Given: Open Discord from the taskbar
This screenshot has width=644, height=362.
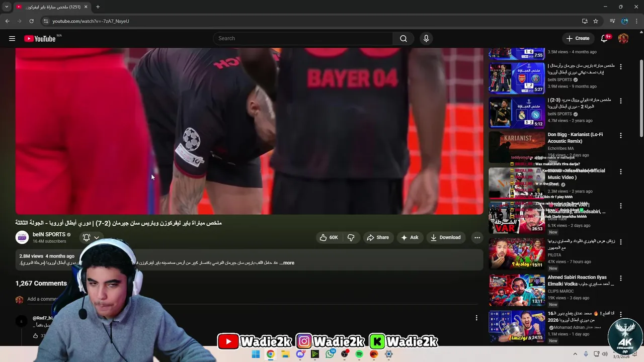Looking at the screenshot, I should [x=300, y=354].
